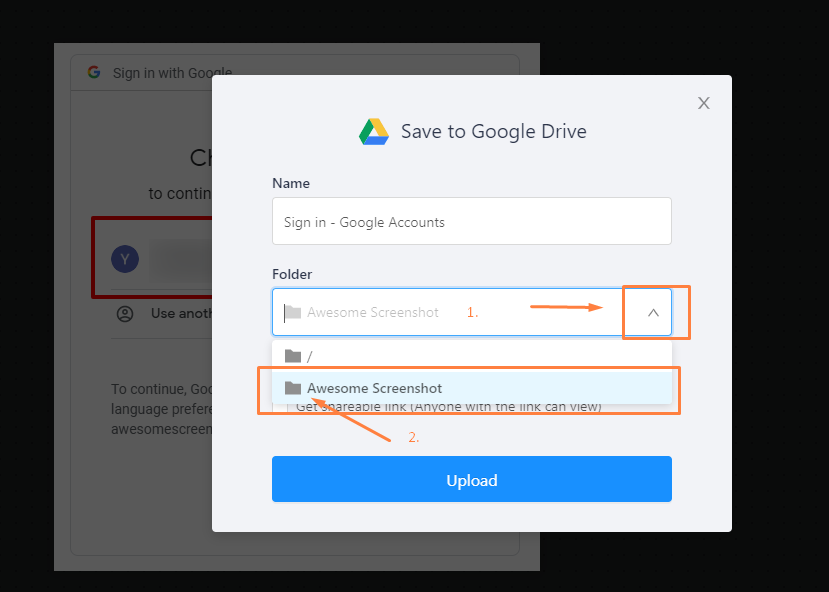Click the Google 'G' logo in sign-in window

(94, 72)
